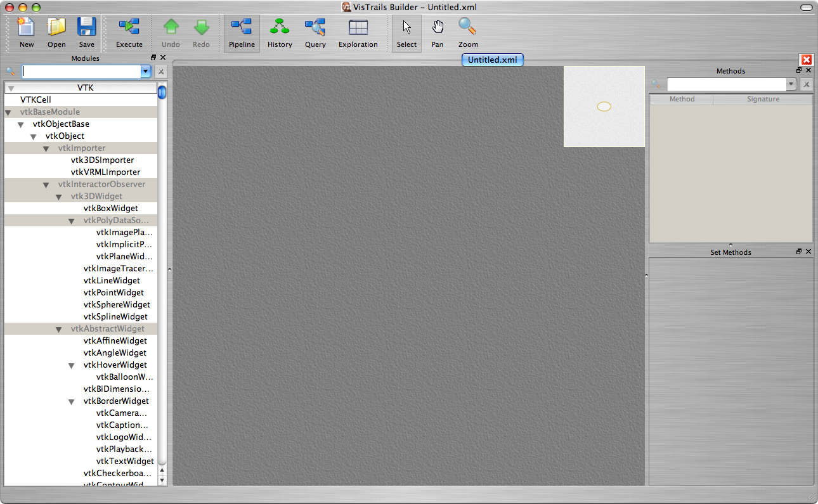
Task: Open the Exploration view icon
Action: click(x=358, y=27)
